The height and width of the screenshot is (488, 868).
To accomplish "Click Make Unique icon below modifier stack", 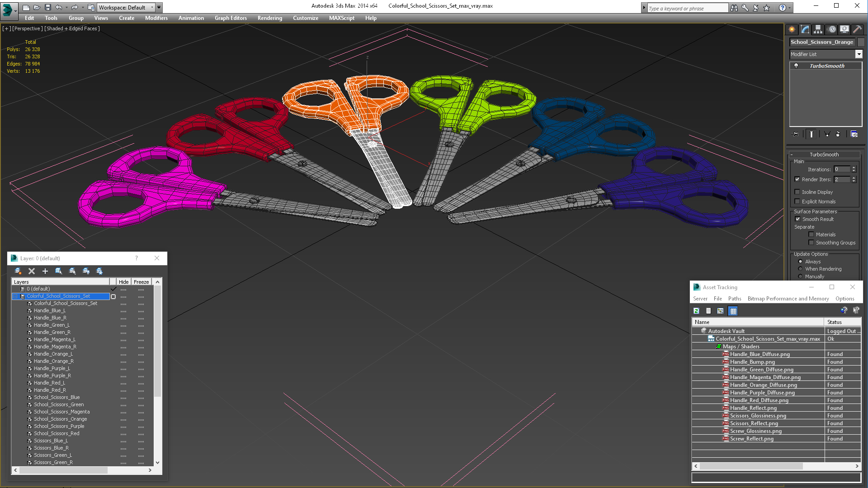I will point(827,134).
